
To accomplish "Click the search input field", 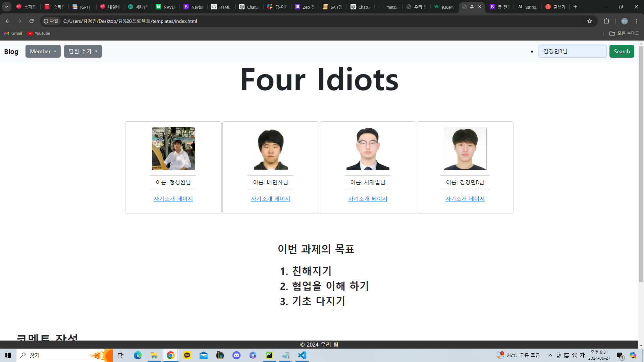I will 572,51.
